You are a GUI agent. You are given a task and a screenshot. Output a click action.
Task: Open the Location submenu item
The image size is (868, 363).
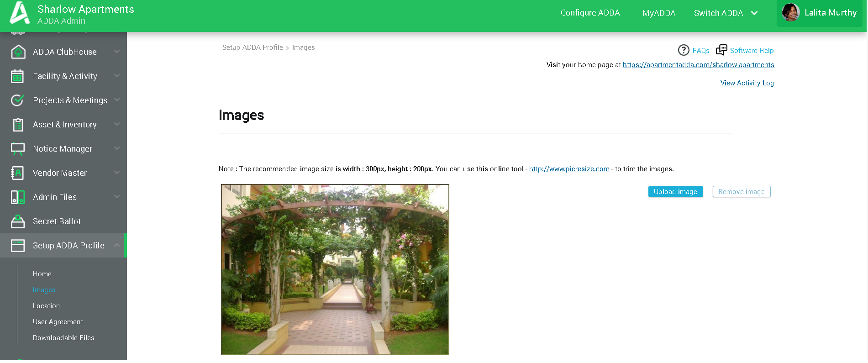point(46,306)
